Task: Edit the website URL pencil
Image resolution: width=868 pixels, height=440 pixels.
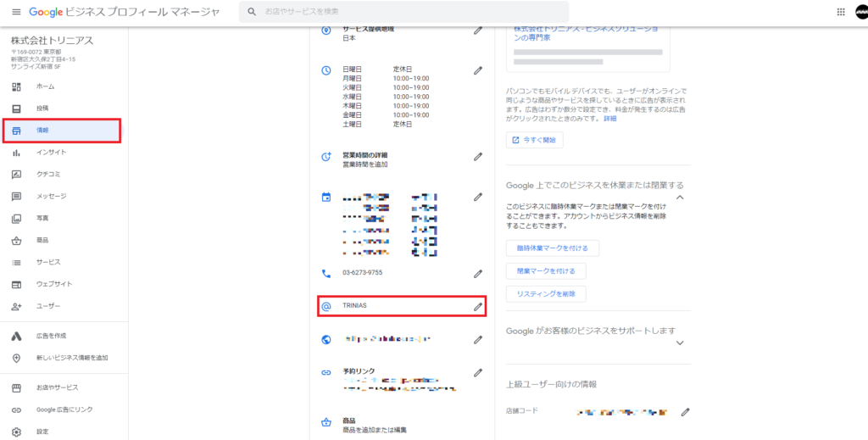Action: click(478, 340)
